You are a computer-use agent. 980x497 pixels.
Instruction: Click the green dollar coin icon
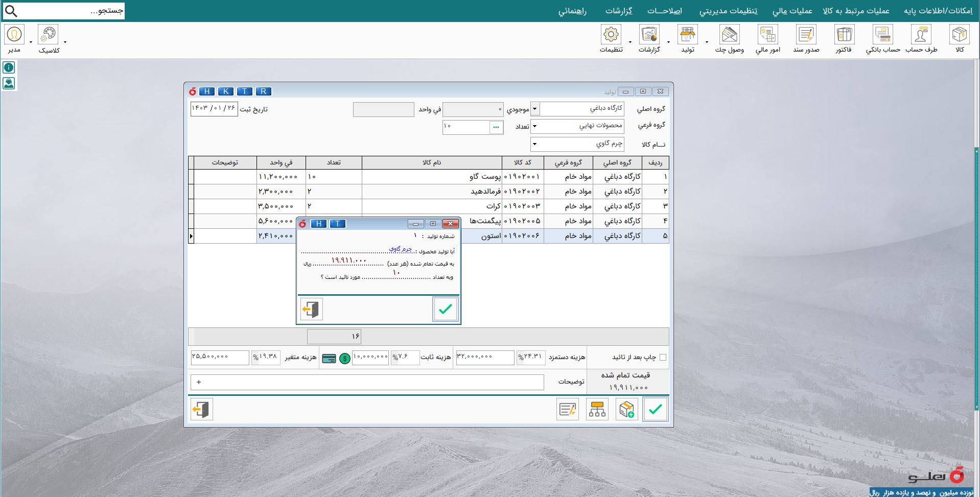click(x=345, y=359)
